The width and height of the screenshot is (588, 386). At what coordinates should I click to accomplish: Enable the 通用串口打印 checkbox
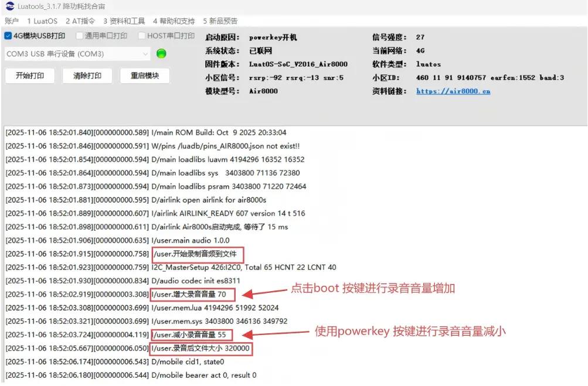pos(79,36)
